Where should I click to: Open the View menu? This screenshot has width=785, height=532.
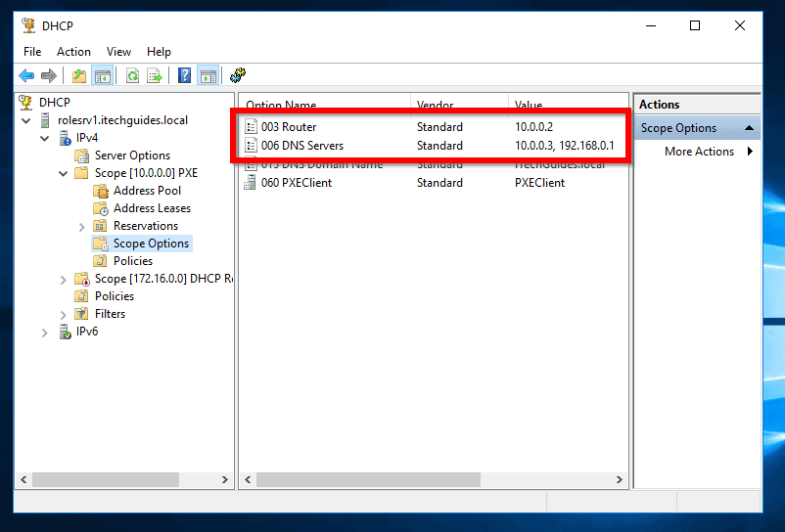click(x=118, y=52)
